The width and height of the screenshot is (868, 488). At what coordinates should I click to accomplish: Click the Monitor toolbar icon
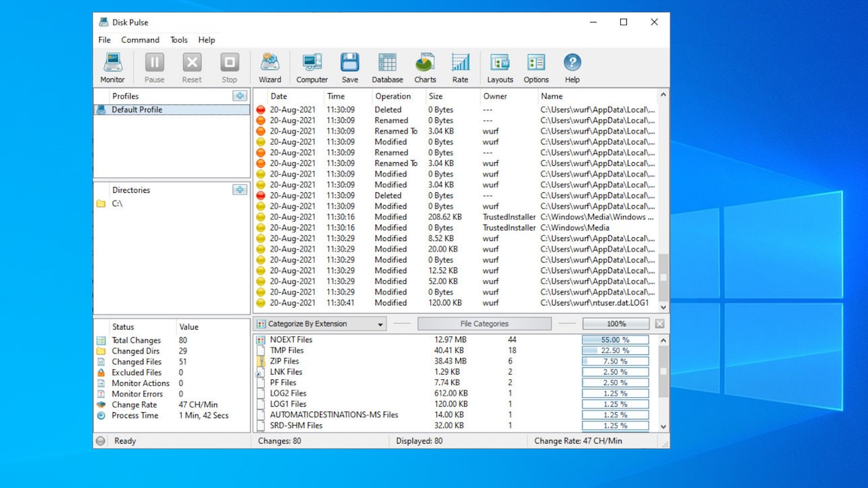click(113, 68)
